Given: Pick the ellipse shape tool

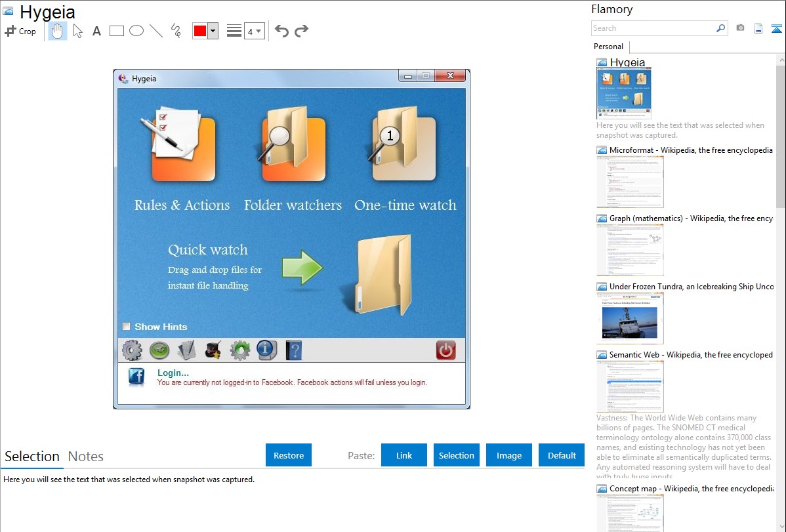Looking at the screenshot, I should [136, 31].
